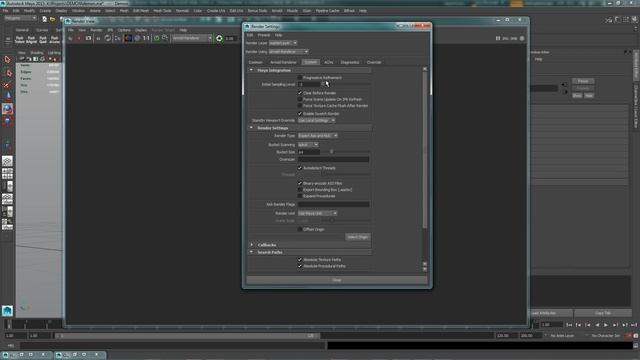Viewport: 640px width, 360px height.
Task: Click the four view layout icon
Action: point(7,173)
